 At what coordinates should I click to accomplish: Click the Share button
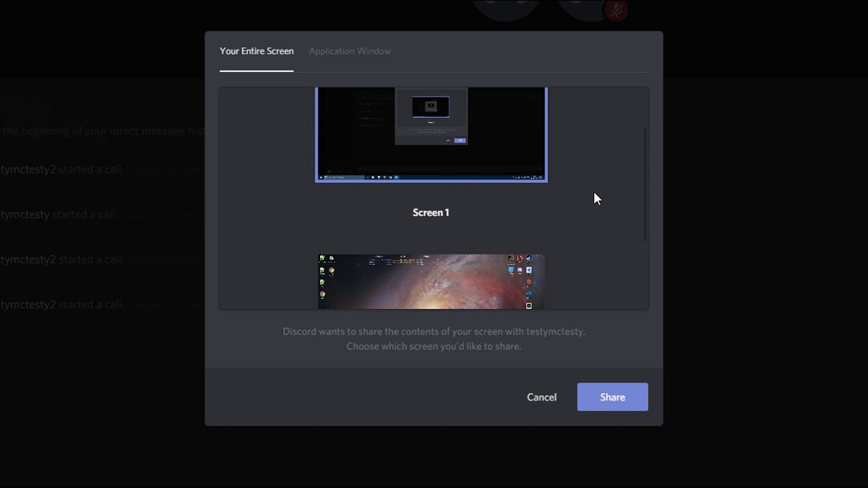click(x=612, y=397)
